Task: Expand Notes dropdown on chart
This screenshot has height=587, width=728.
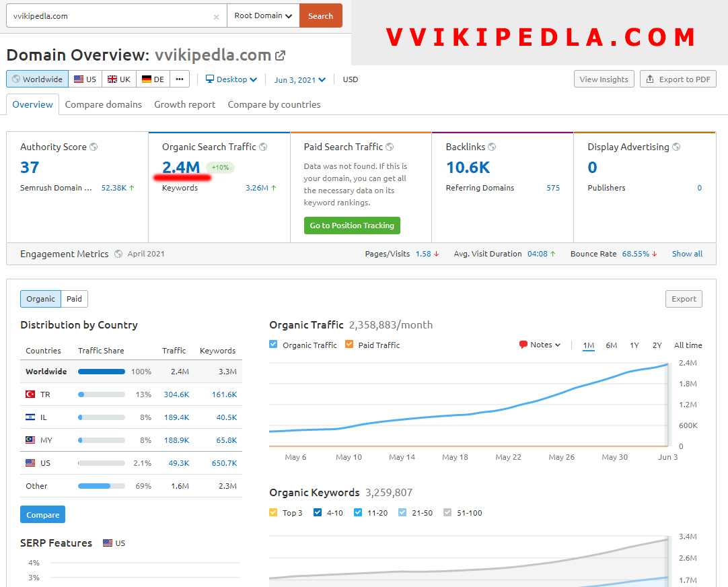Action: [x=540, y=345]
